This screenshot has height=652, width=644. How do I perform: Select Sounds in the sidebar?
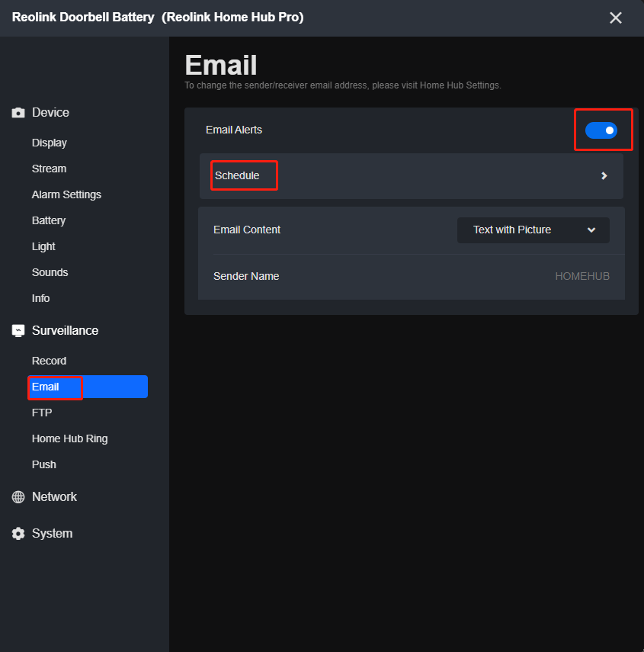(x=50, y=272)
